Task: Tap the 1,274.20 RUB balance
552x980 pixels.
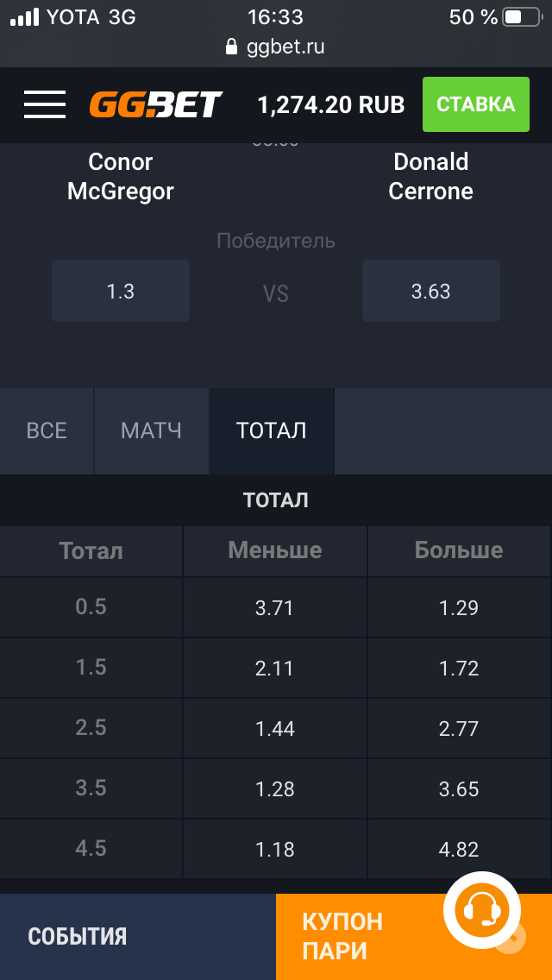Action: [x=331, y=105]
